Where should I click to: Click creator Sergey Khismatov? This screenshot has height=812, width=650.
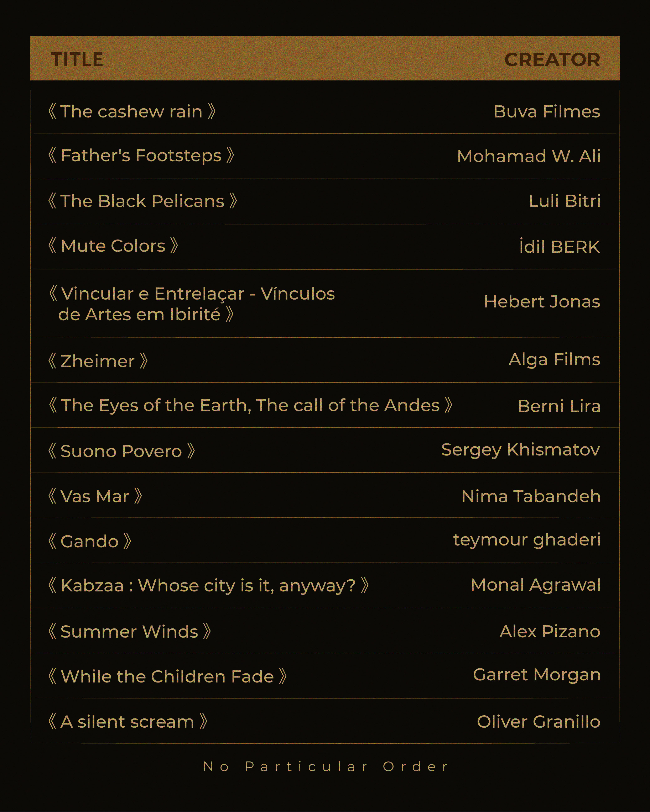tap(521, 450)
